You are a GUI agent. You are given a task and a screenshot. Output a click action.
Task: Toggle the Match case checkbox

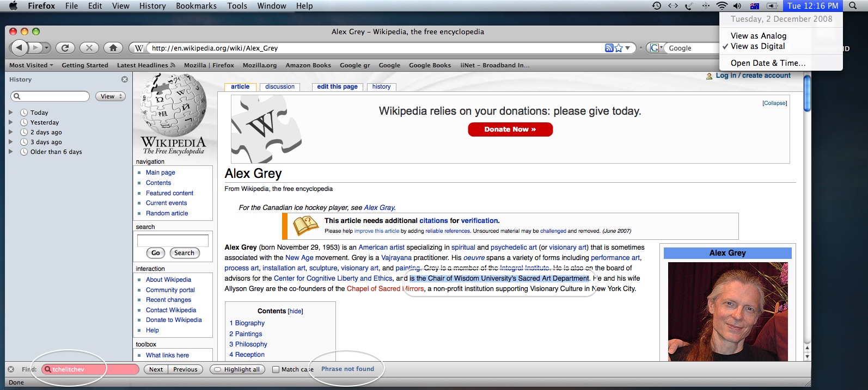click(x=276, y=369)
